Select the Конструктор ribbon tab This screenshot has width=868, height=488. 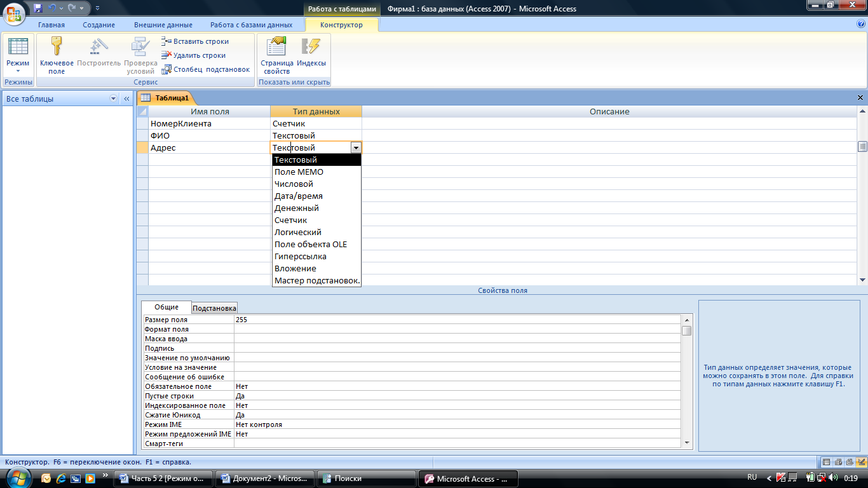pyautogui.click(x=342, y=25)
